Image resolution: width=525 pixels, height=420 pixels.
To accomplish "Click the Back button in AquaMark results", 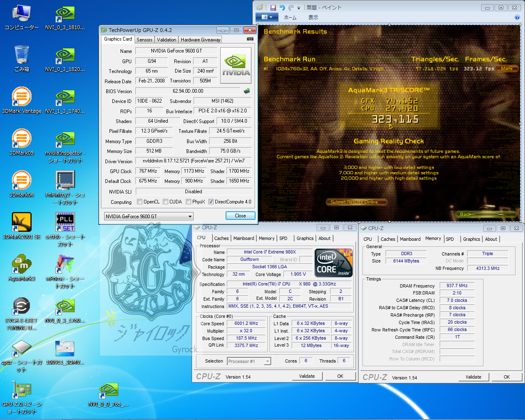I will click(x=486, y=214).
